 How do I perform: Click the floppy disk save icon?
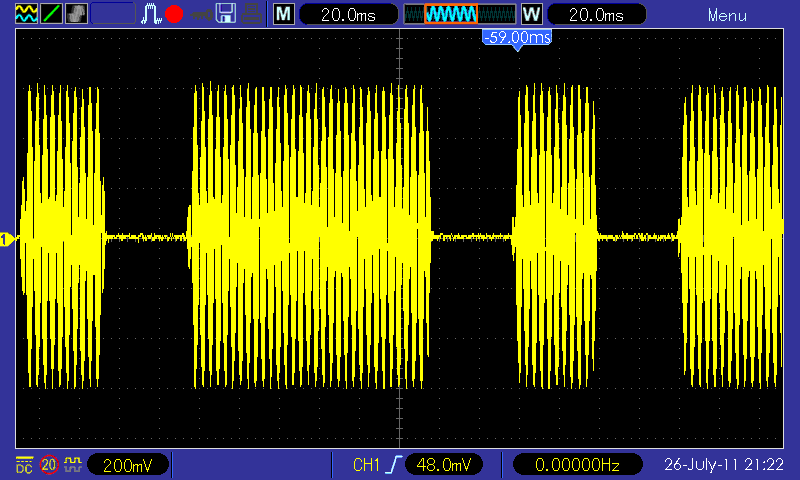tap(226, 14)
